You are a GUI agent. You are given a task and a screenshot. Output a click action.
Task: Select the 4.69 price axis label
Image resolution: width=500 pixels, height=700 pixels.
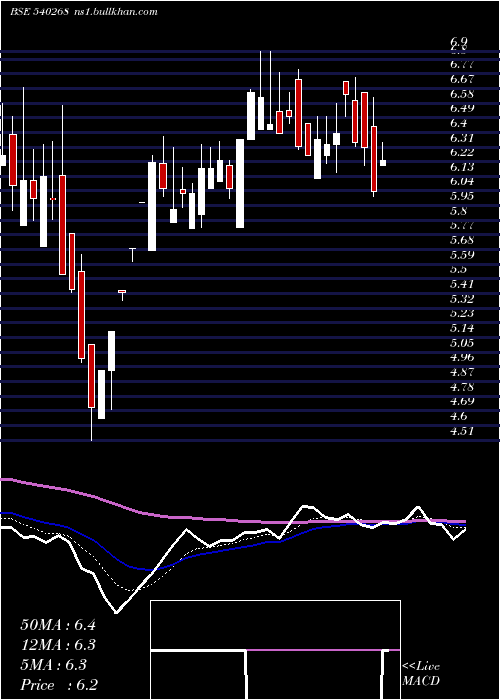point(462,401)
